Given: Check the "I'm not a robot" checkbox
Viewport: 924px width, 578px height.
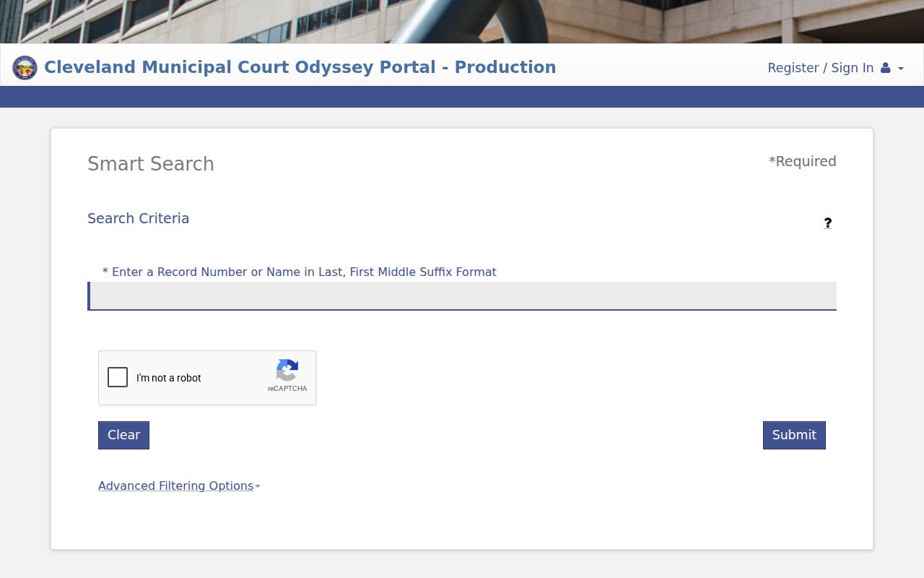Looking at the screenshot, I should pos(118,377).
